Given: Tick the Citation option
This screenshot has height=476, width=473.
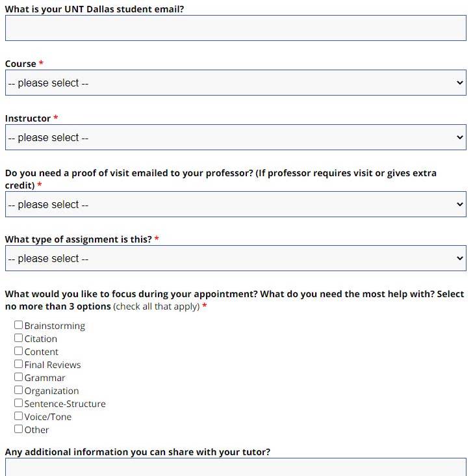Looking at the screenshot, I should tap(19, 338).
